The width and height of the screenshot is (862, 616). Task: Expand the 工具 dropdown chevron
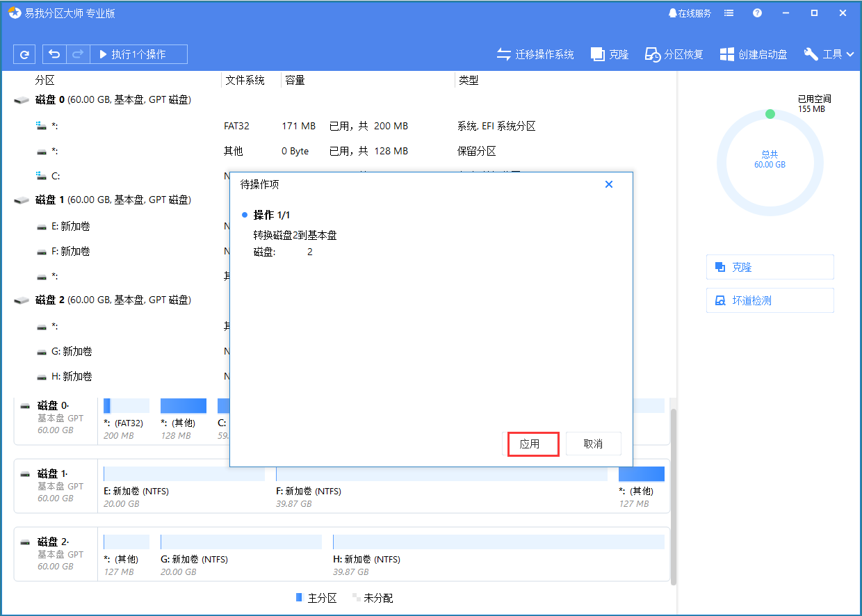click(x=849, y=54)
